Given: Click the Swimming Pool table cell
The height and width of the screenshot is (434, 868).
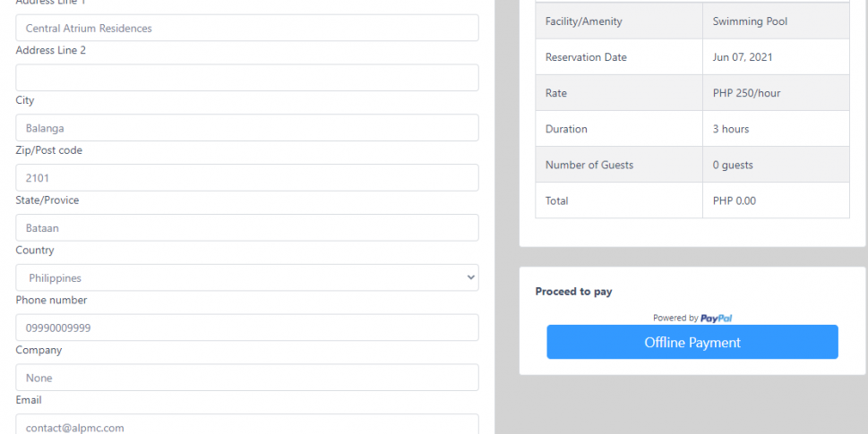Looking at the screenshot, I should pyautogui.click(x=750, y=21).
